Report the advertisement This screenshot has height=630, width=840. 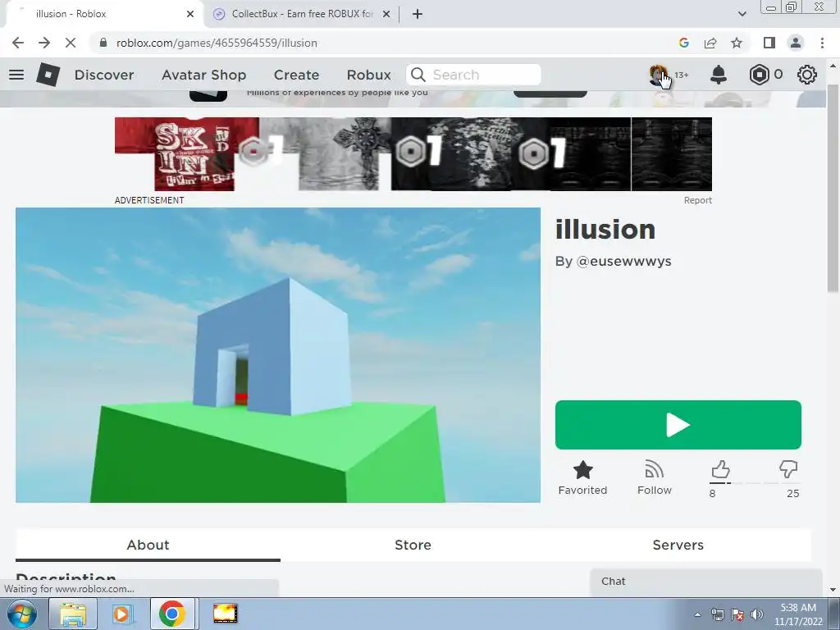tap(697, 200)
